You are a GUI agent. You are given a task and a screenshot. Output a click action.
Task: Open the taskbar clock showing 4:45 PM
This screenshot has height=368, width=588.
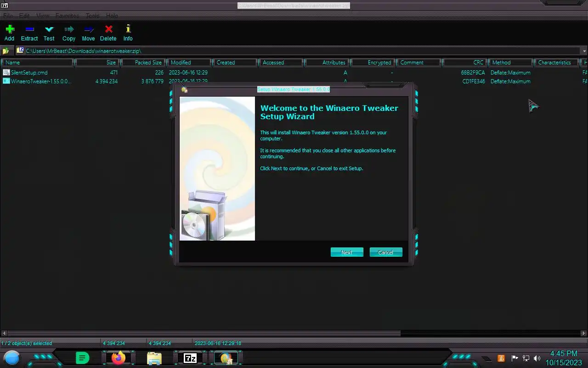click(564, 358)
